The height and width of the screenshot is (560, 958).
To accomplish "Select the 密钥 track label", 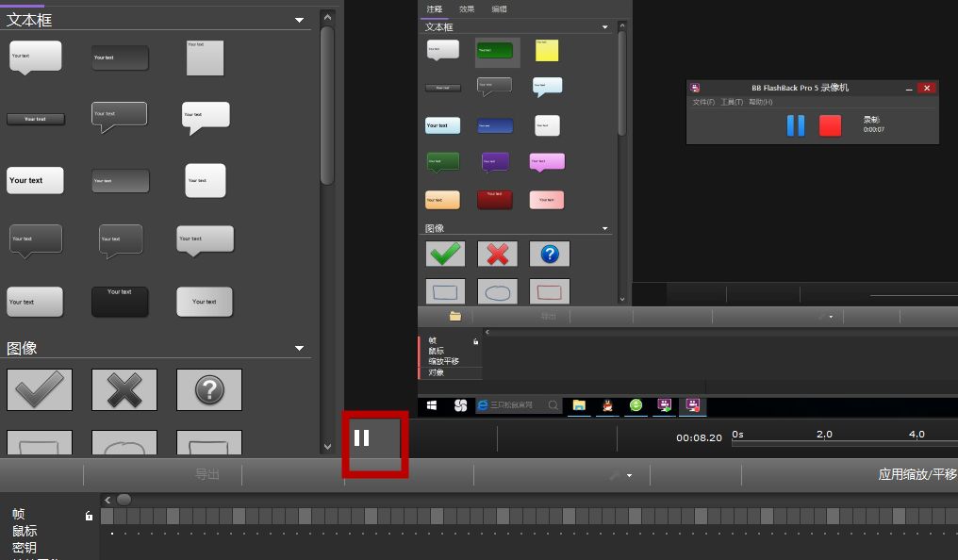I will click(25, 547).
